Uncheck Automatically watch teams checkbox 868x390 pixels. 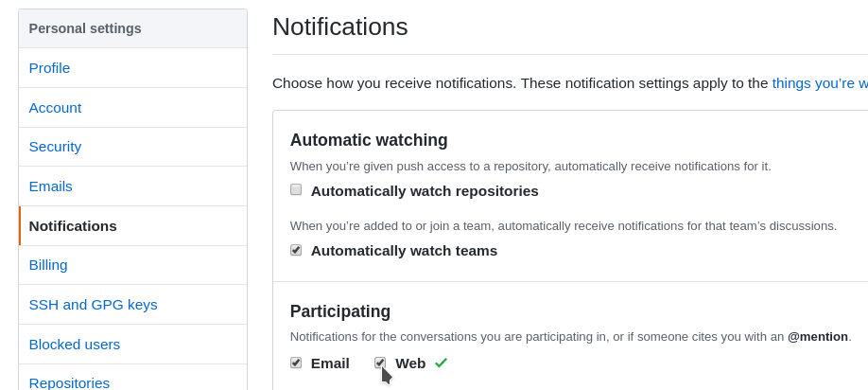(x=296, y=250)
